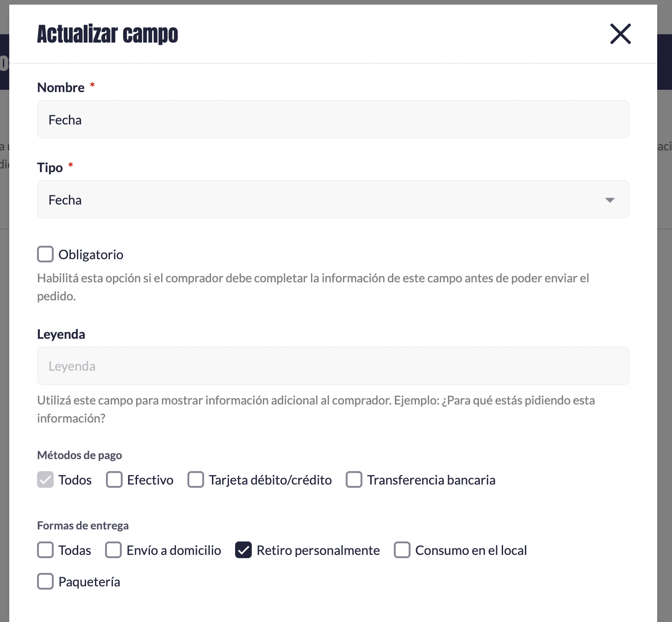Screen dimensions: 672x622
Task: Select Envío a domicilio checkbox
Action: click(x=113, y=550)
